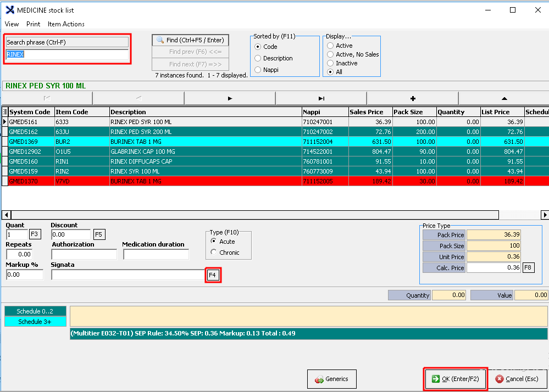Open the Item Actions menu
Viewport: 549px width, 392px height.
point(66,24)
